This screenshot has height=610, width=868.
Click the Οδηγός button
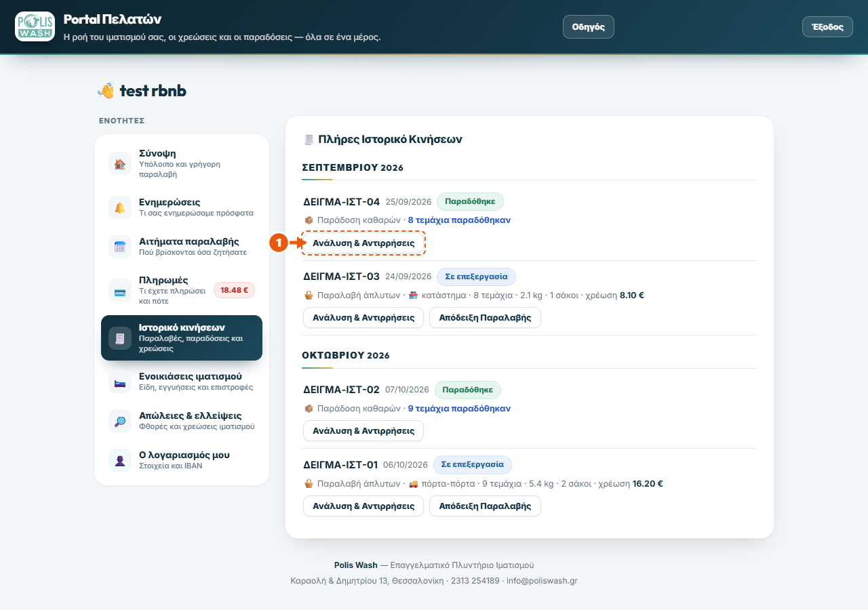(x=588, y=27)
